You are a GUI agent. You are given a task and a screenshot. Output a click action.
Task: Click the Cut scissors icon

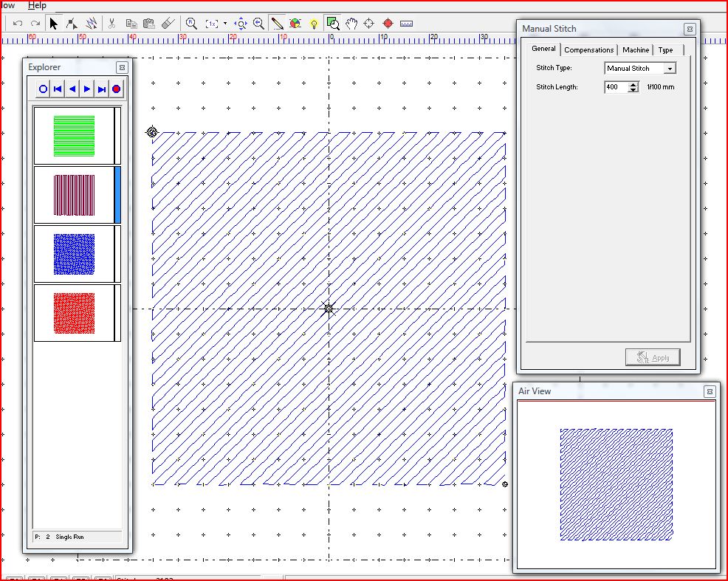point(111,23)
